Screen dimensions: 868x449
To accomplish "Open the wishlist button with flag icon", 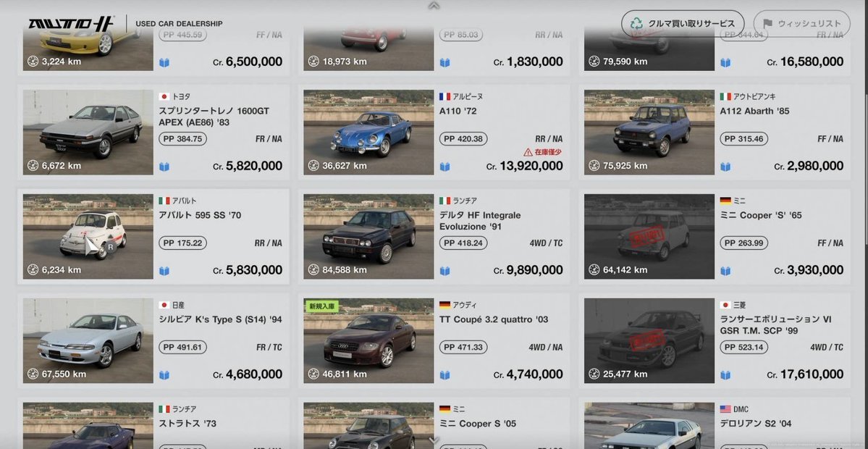I will pyautogui.click(x=801, y=24).
